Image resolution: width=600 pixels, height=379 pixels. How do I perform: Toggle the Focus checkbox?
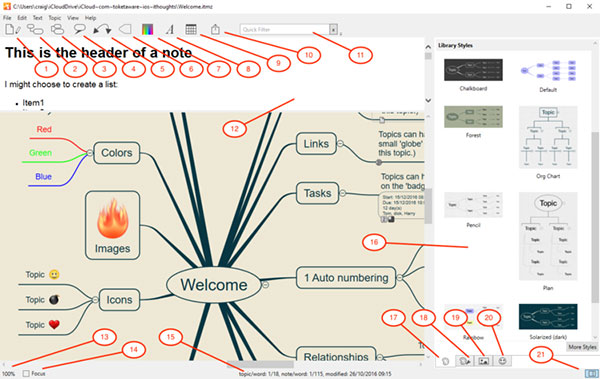(x=26, y=373)
